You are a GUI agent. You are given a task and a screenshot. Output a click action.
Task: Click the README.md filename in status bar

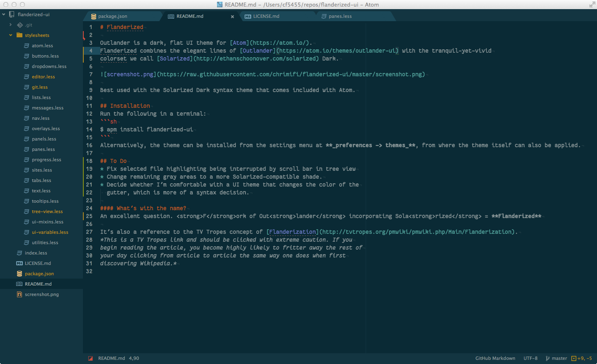(112, 358)
